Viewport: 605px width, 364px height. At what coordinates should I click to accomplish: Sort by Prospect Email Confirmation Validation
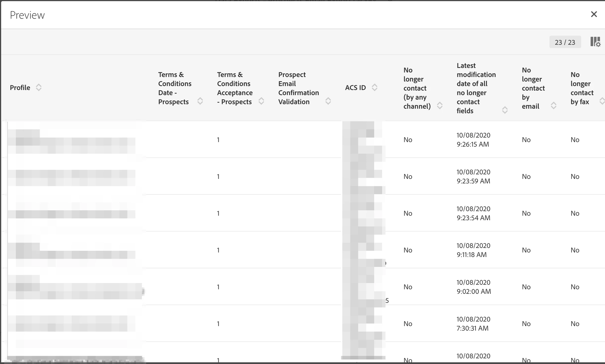click(x=328, y=101)
